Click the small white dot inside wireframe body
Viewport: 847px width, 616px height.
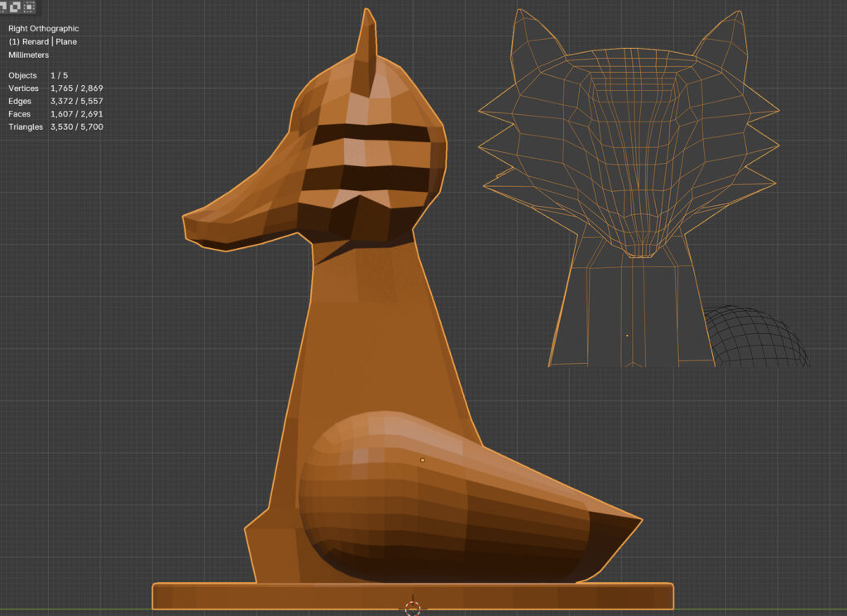(627, 336)
